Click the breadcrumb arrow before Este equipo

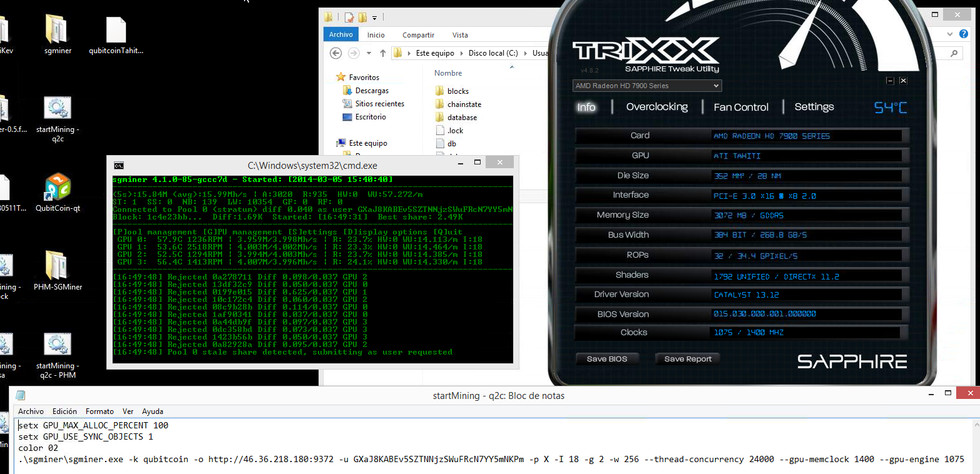tap(409, 53)
